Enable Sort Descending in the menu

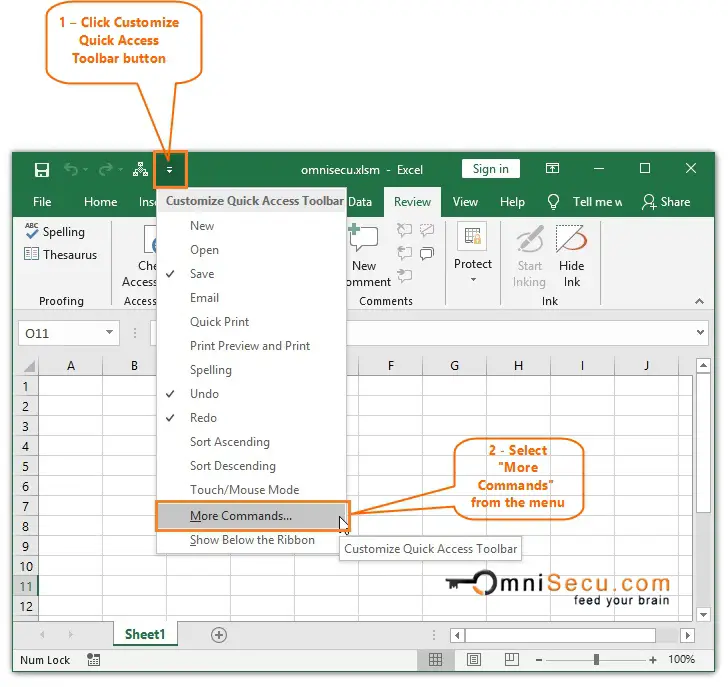[x=252, y=466]
